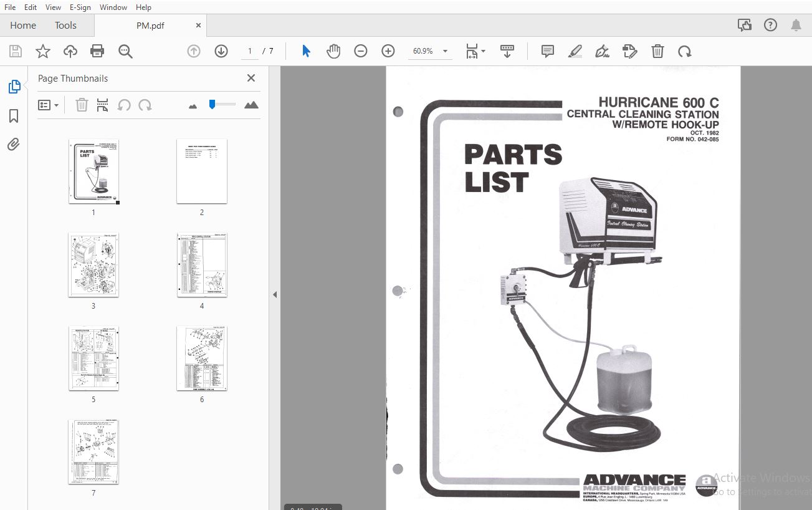
Task: Open the Help menu
Action: [x=143, y=7]
